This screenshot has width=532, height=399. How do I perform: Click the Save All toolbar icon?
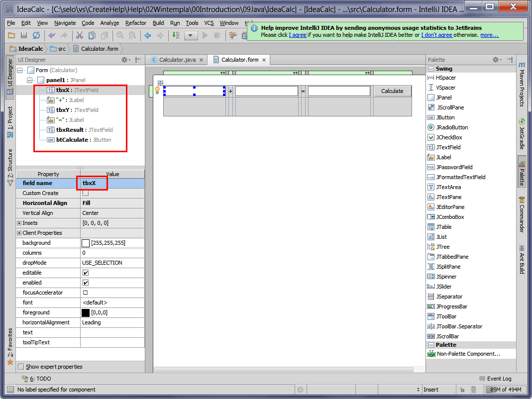24,35
